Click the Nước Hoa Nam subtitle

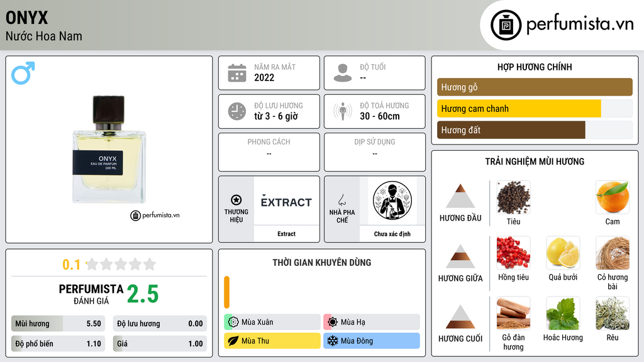pos(44,36)
